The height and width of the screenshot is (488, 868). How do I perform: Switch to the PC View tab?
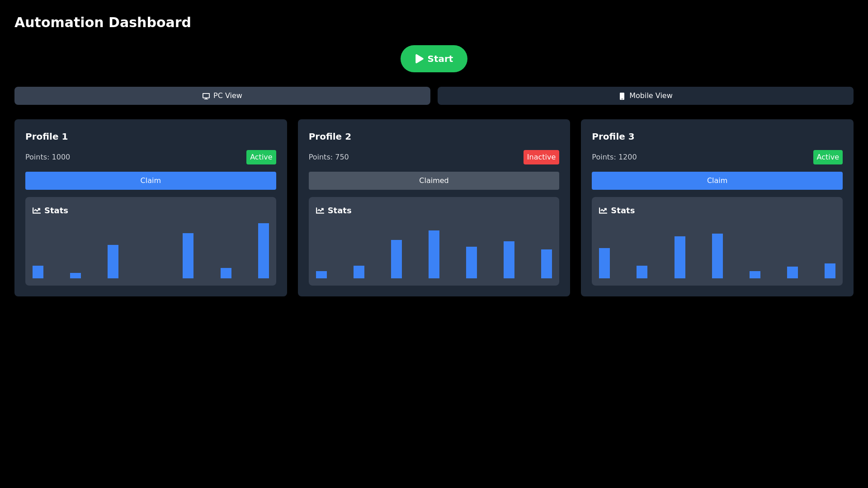click(222, 96)
